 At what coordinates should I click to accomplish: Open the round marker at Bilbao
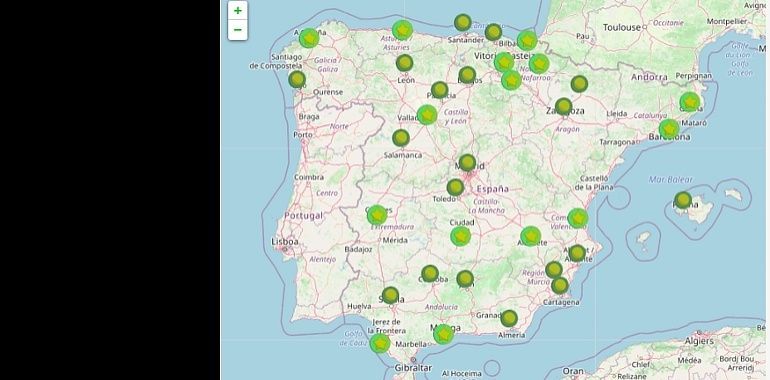493,32
